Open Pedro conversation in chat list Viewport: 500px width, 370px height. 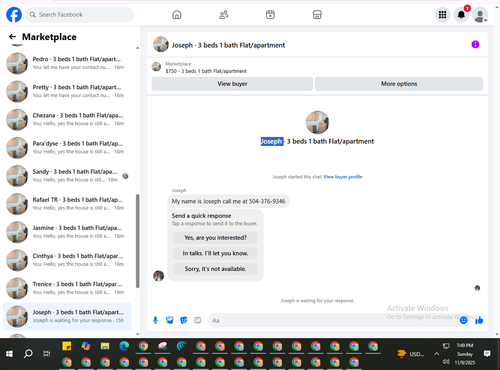pyautogui.click(x=67, y=63)
